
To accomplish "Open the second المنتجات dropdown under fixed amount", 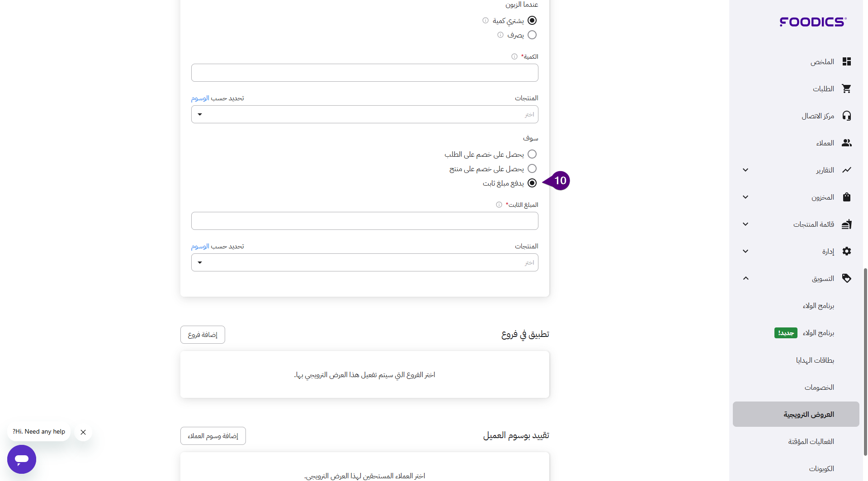I will (364, 262).
